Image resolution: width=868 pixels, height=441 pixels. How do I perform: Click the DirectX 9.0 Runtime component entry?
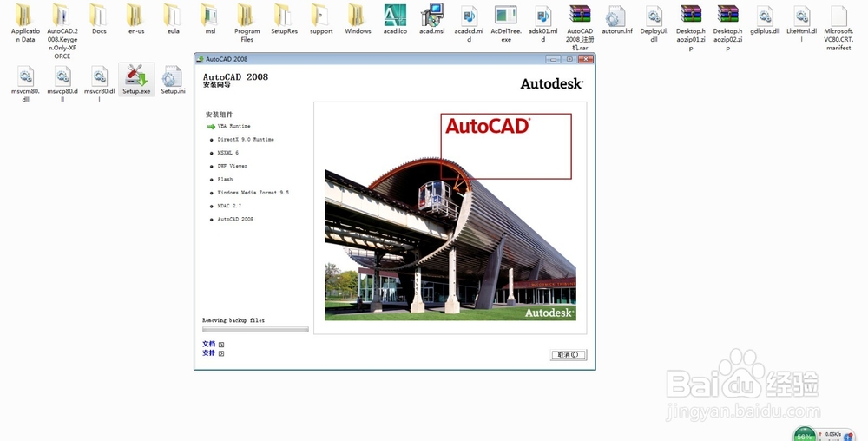[246, 140]
